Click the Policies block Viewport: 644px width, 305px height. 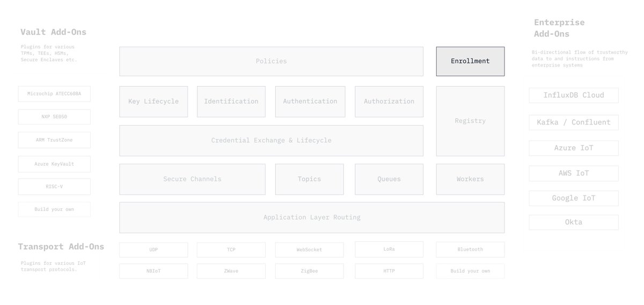click(271, 61)
